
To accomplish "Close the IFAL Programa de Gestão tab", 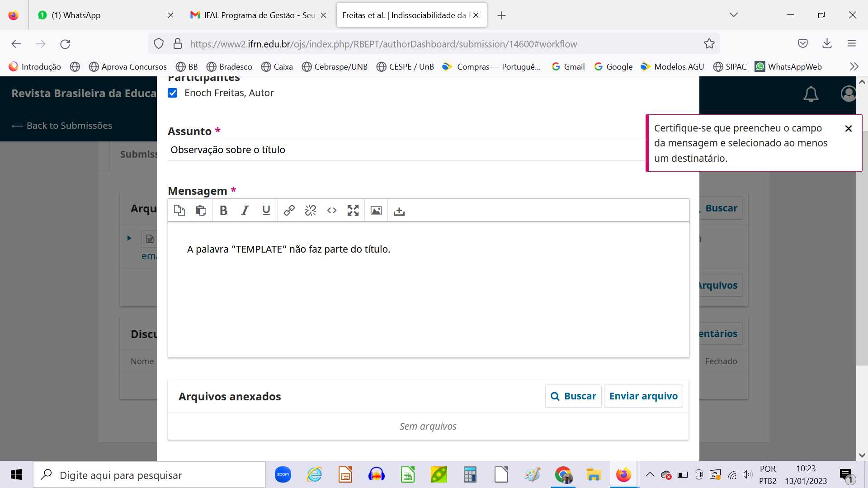I will pos(323,15).
